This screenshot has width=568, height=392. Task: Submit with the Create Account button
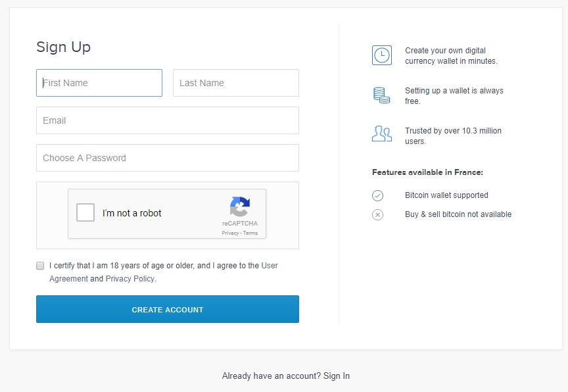click(x=168, y=309)
